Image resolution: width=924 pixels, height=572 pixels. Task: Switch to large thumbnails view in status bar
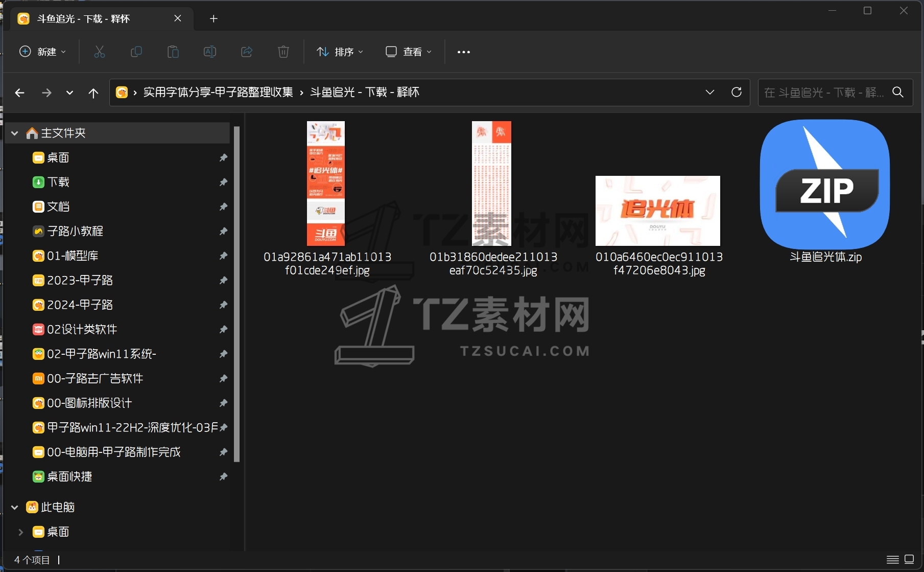click(909, 559)
